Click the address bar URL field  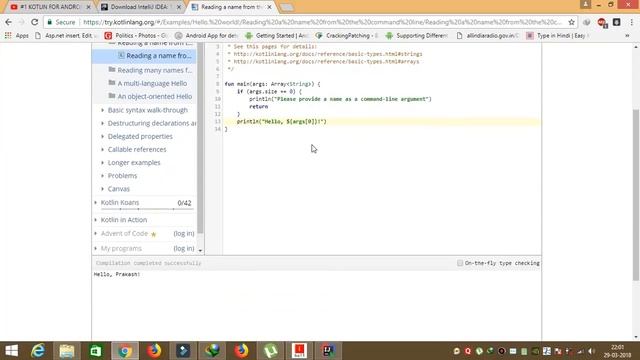[x=322, y=22]
